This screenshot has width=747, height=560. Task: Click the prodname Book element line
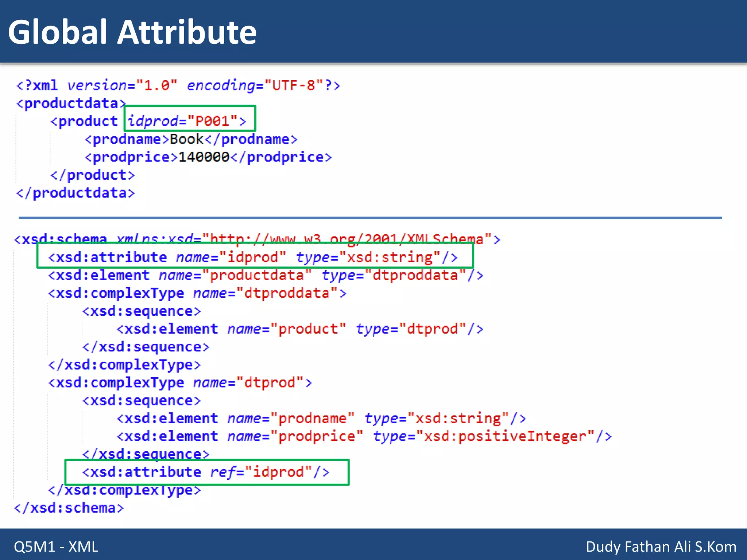pyautogui.click(x=191, y=139)
